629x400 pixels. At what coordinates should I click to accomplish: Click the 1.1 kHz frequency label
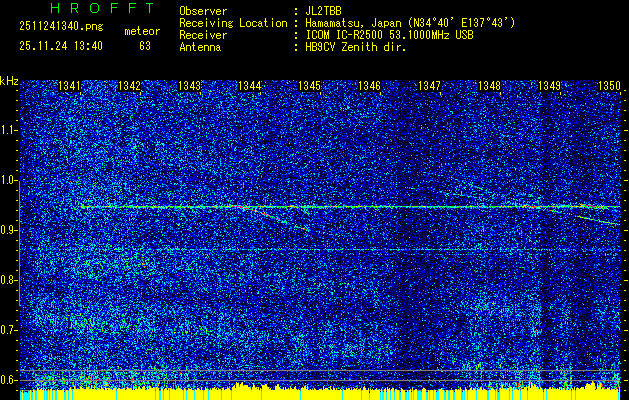point(9,130)
